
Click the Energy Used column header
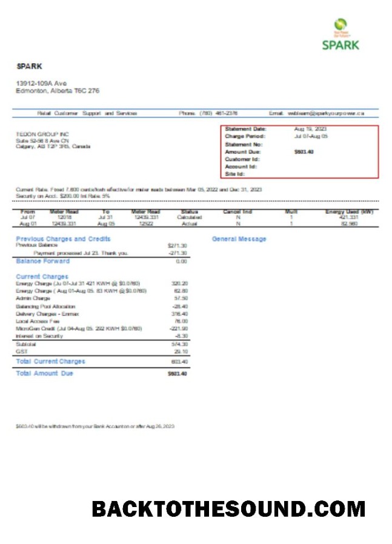[349, 211]
